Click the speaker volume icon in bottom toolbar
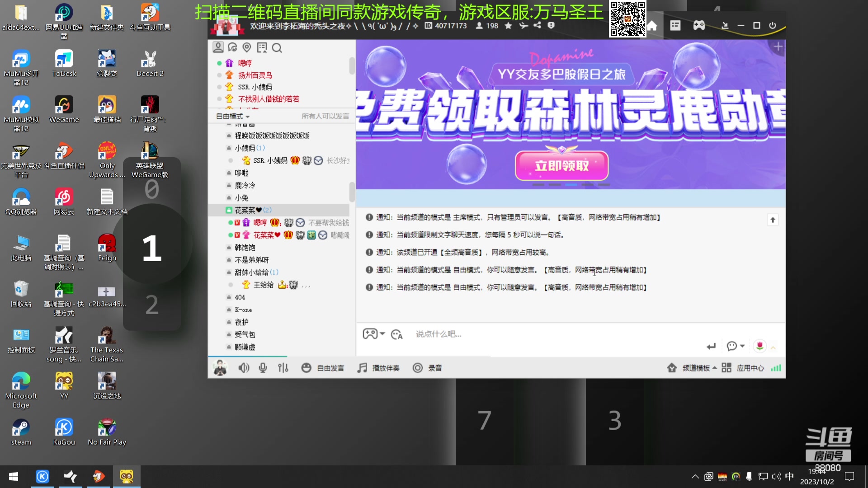The height and width of the screenshot is (488, 868). pos(244,368)
